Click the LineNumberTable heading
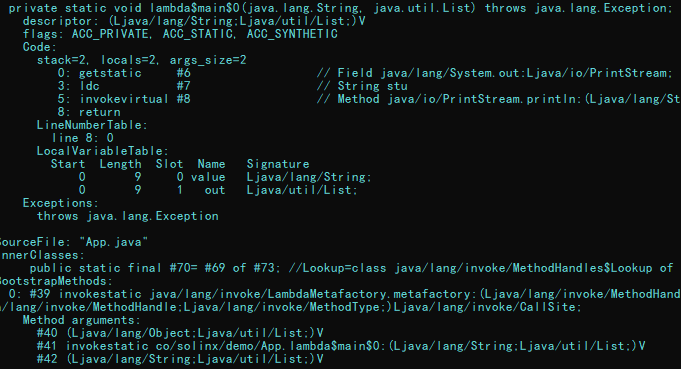 (92, 125)
